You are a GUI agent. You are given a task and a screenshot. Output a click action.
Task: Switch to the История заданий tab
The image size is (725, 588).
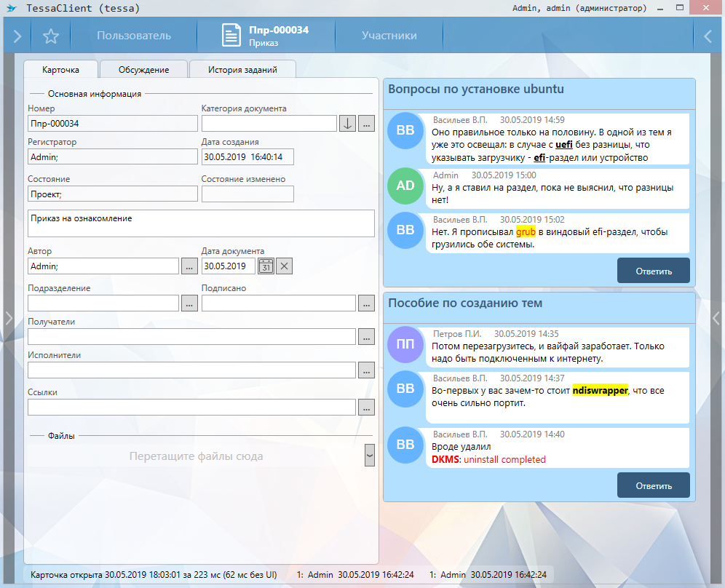[x=242, y=70]
